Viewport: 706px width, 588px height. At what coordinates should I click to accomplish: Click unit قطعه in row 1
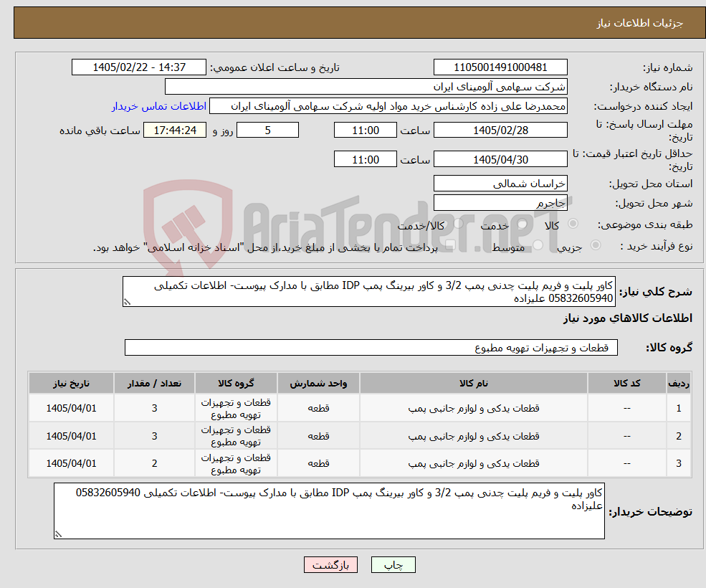pyautogui.click(x=318, y=408)
